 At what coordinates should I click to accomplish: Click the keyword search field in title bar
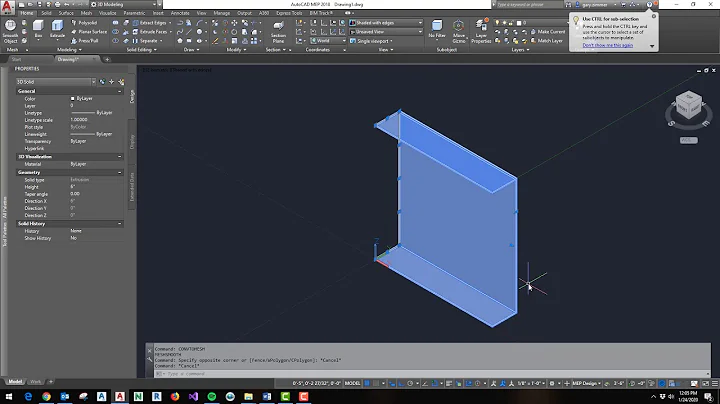tap(528, 5)
